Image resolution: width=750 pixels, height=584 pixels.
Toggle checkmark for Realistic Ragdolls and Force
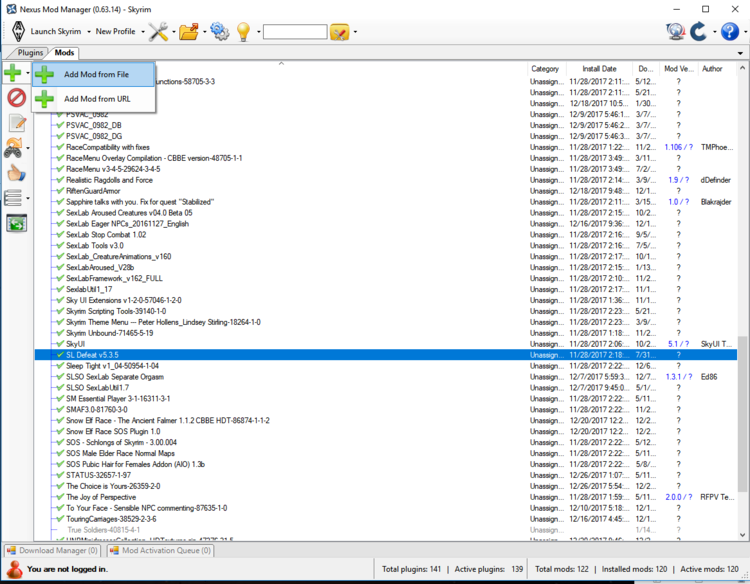[x=60, y=180]
